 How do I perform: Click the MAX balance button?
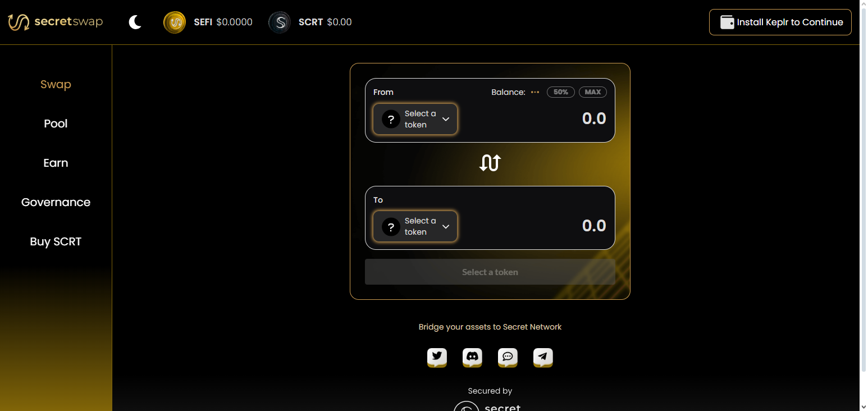pyautogui.click(x=592, y=92)
